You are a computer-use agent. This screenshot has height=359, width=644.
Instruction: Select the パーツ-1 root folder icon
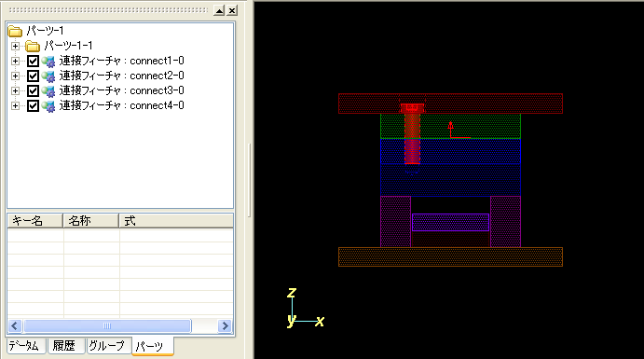click(x=15, y=31)
